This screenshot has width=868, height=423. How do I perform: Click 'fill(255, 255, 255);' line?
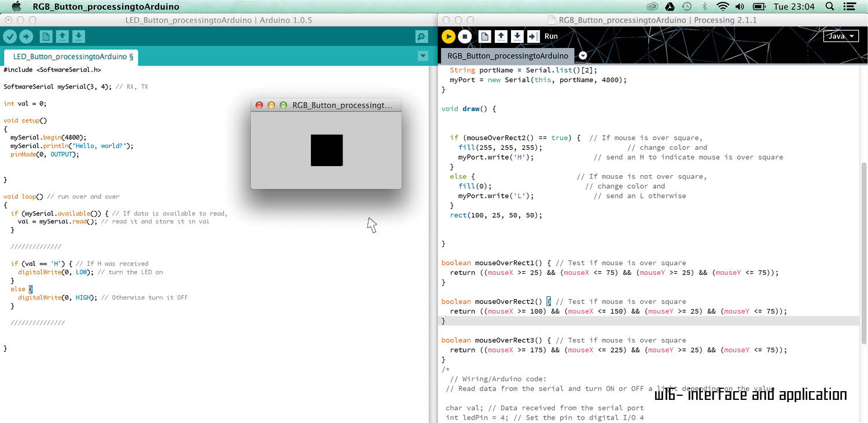501,148
